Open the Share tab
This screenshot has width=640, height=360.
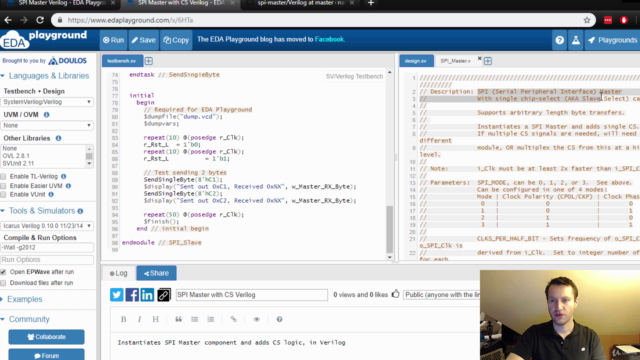[156, 273]
